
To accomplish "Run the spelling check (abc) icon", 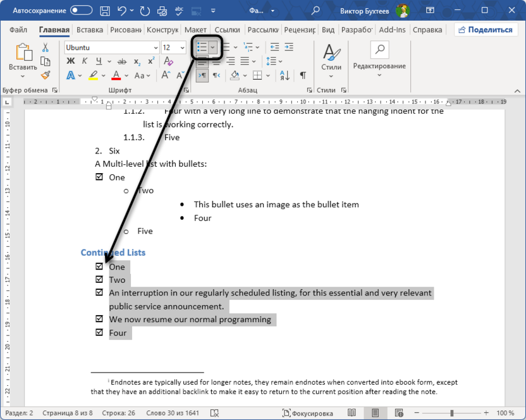I will (x=179, y=11).
